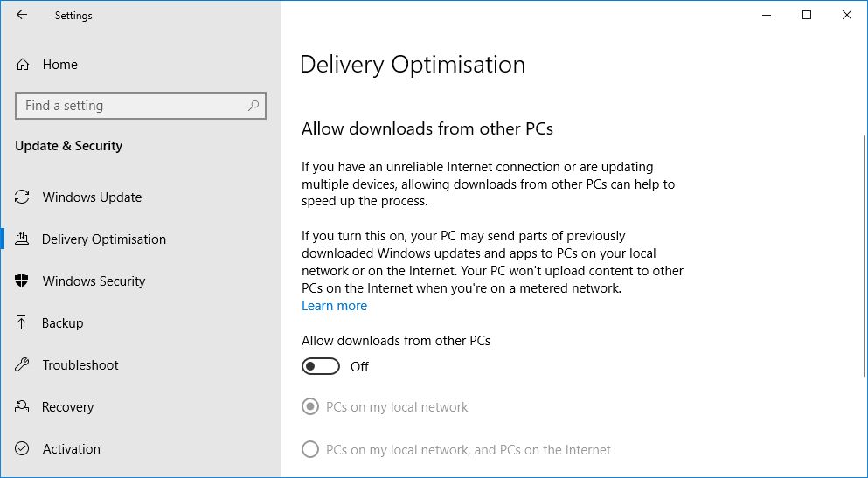
Task: Click the Troubleshoot wrench icon
Action: point(23,365)
